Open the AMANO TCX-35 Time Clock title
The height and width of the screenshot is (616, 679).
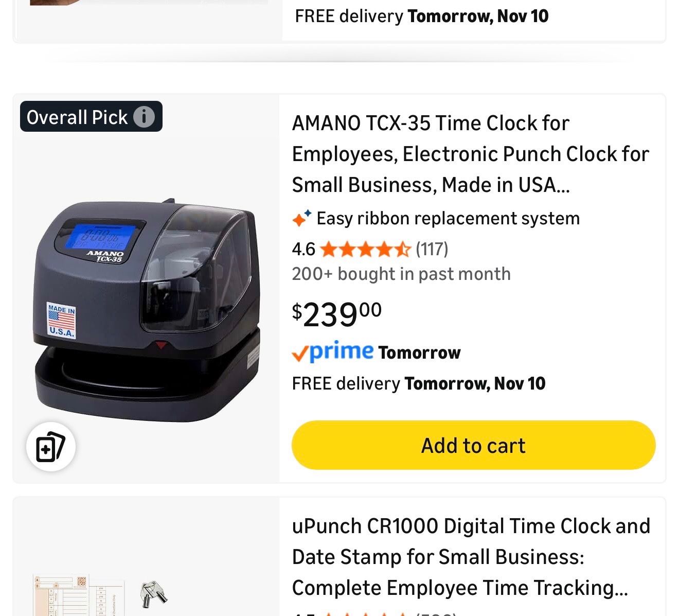[x=471, y=154]
